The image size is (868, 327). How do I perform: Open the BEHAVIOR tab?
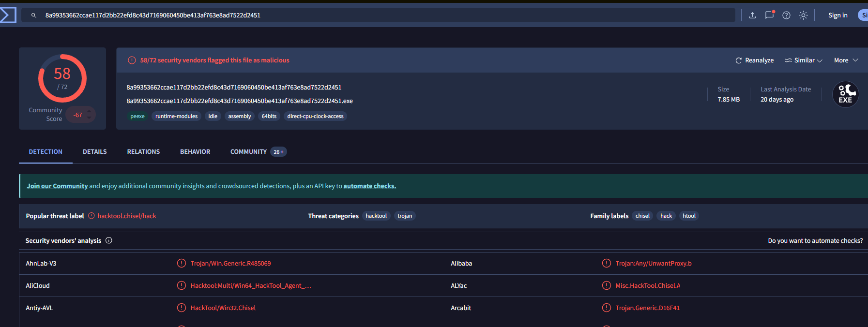(195, 152)
